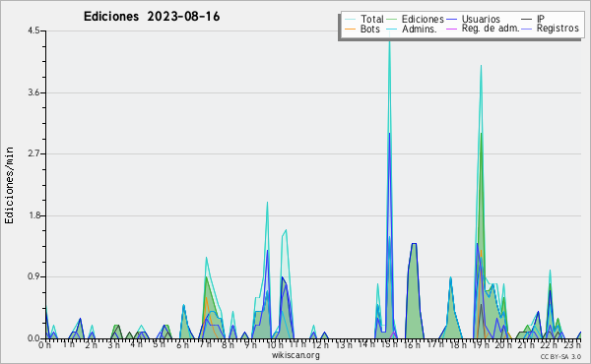Click the y-axis label '4.5'
Screen dimensions: 591x364
(x=33, y=30)
